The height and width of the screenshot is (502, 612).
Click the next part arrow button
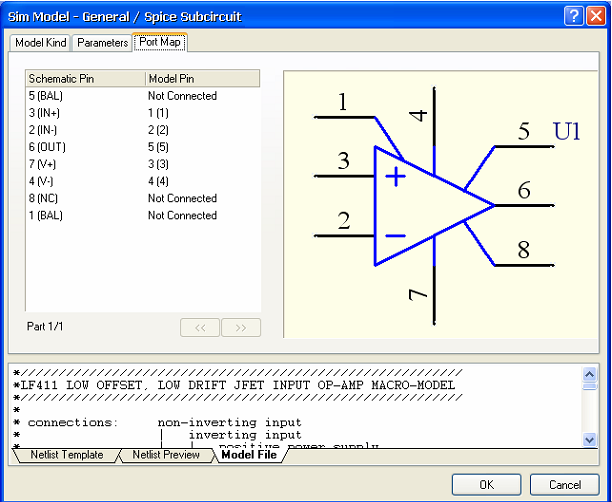pos(240,327)
